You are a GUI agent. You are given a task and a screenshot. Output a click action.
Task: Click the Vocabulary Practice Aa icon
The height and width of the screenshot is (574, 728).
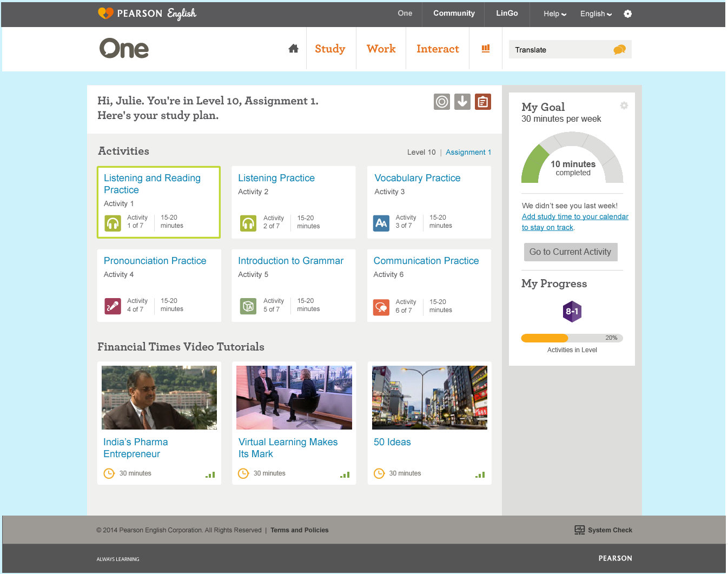[x=381, y=223]
